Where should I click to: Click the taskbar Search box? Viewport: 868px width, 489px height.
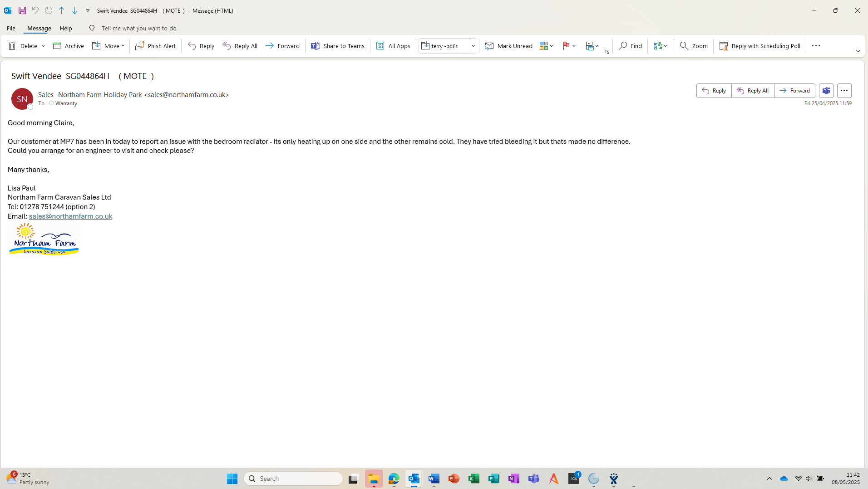pos(293,479)
